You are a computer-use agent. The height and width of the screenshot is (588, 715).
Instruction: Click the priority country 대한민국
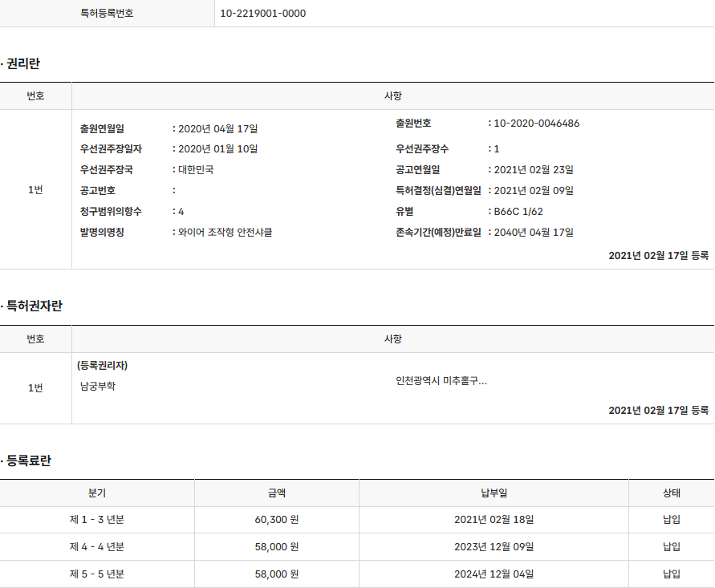point(196,170)
